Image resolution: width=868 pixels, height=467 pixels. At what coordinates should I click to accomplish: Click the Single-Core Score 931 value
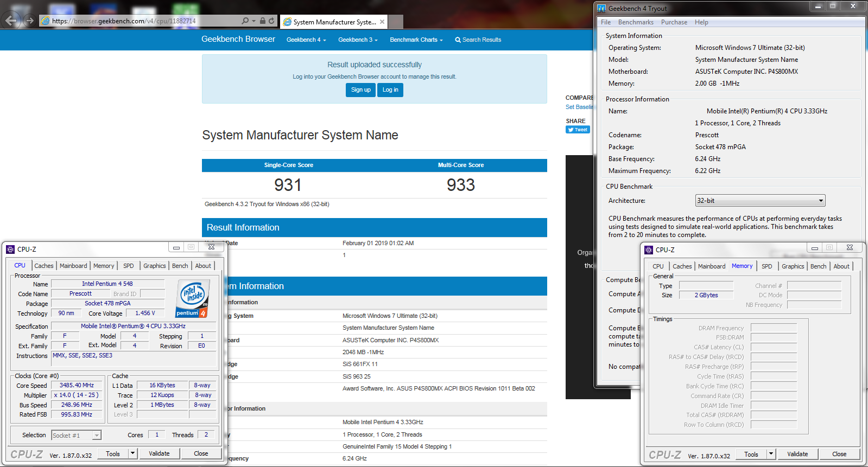pyautogui.click(x=288, y=185)
